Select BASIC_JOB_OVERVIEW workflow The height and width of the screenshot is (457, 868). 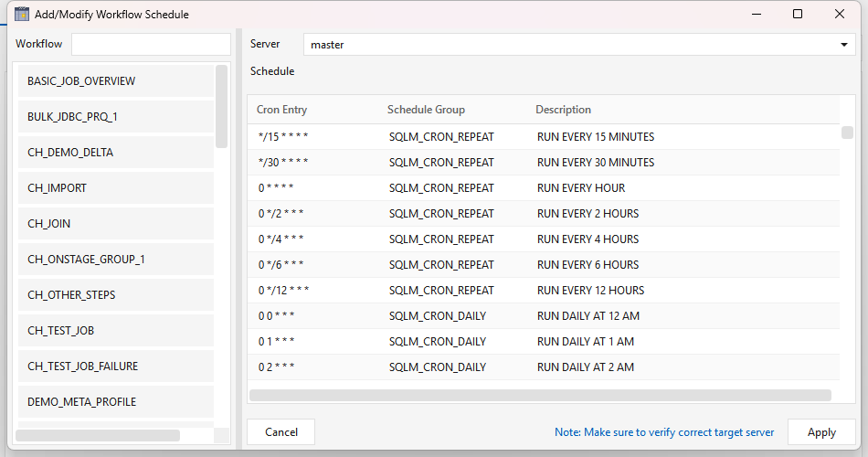pyautogui.click(x=116, y=80)
